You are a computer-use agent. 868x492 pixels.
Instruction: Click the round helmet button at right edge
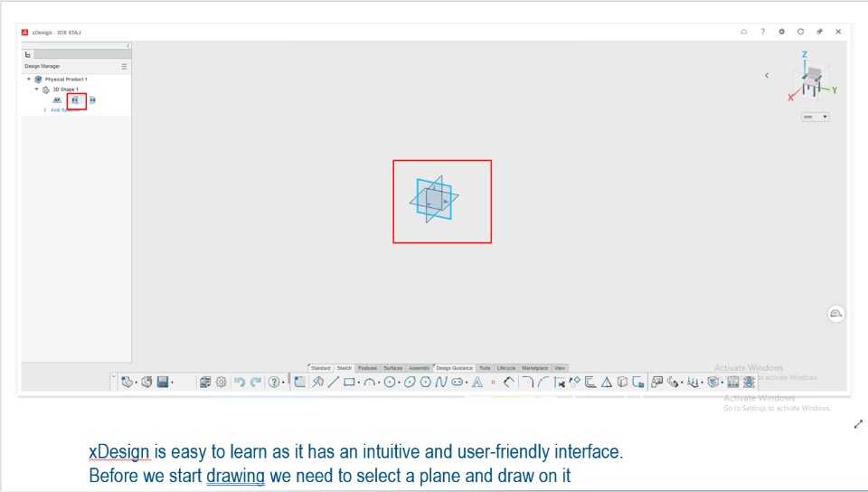click(835, 314)
